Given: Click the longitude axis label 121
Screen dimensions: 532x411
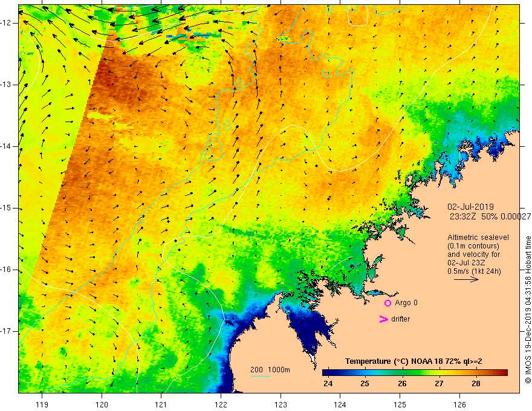Looking at the screenshot, I should [x=161, y=404].
